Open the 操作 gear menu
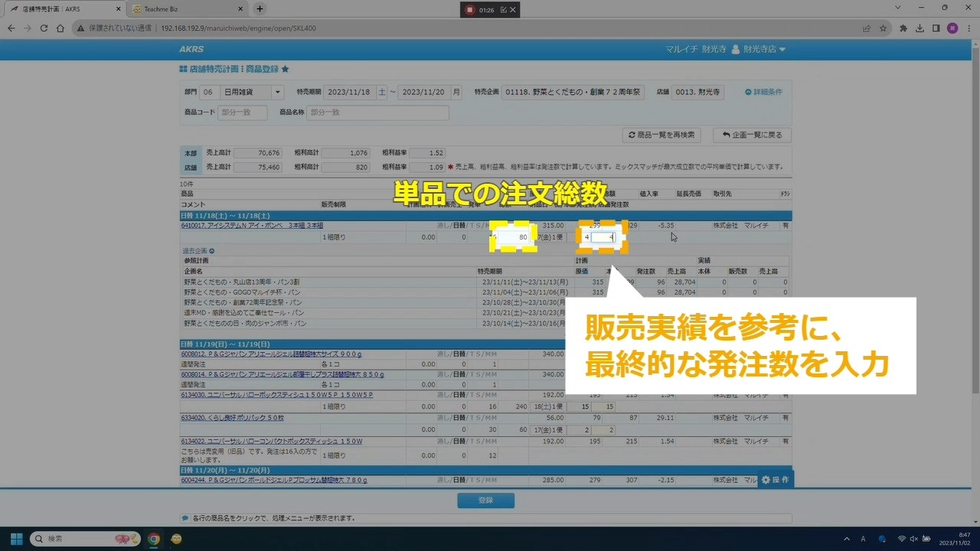The height and width of the screenshot is (551, 980). (774, 480)
